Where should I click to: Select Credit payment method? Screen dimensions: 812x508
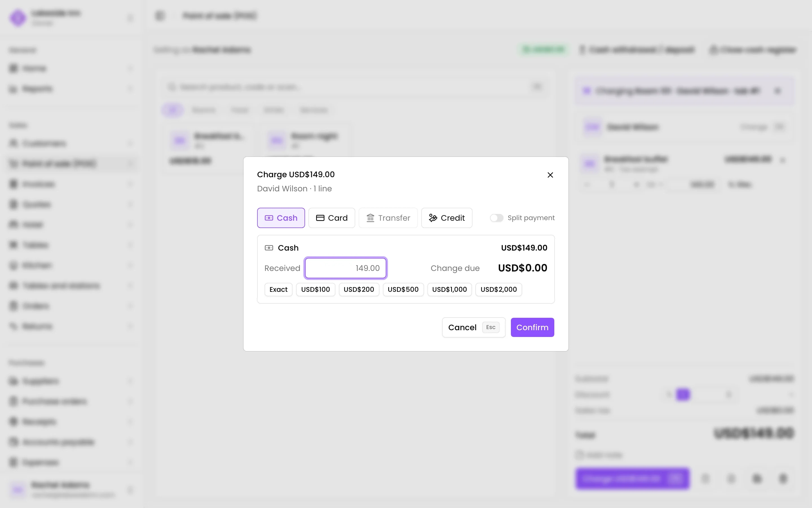click(x=447, y=218)
